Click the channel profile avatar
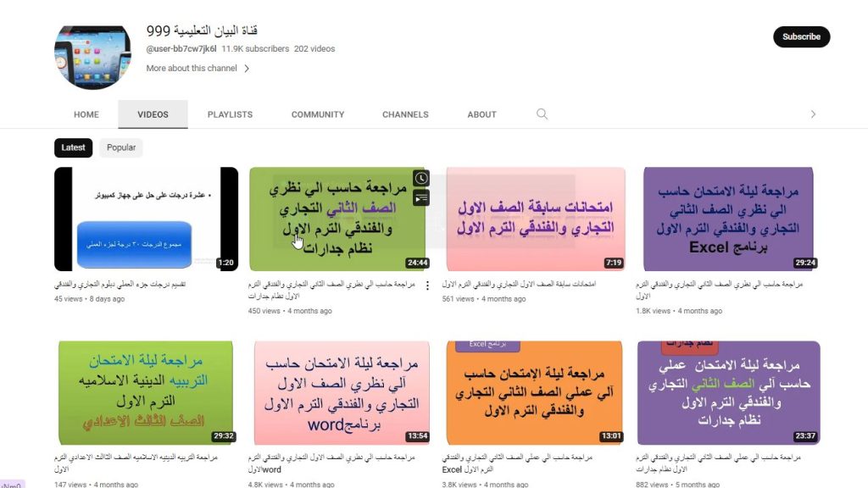The image size is (868, 488). 92,56
